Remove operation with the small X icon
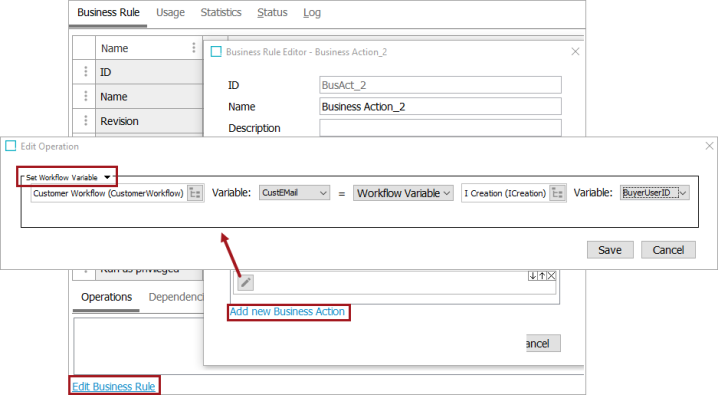This screenshot has width=718, height=395. pyautogui.click(x=552, y=276)
